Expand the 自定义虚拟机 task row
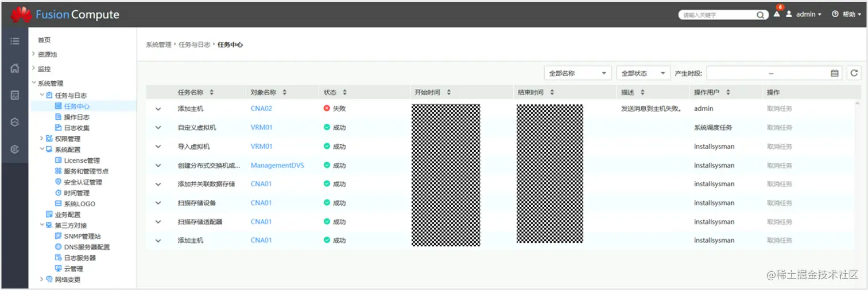Viewport: 868px width, 290px height. click(x=158, y=127)
